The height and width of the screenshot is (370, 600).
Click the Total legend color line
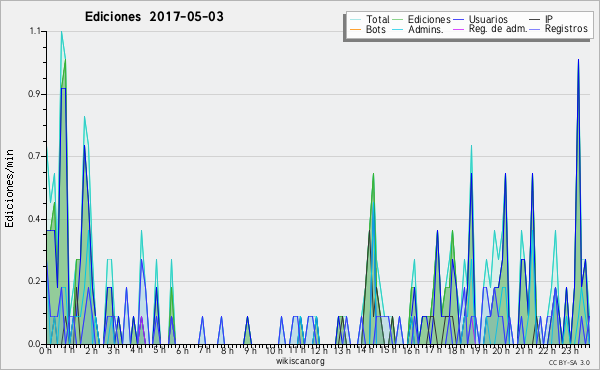(355, 20)
